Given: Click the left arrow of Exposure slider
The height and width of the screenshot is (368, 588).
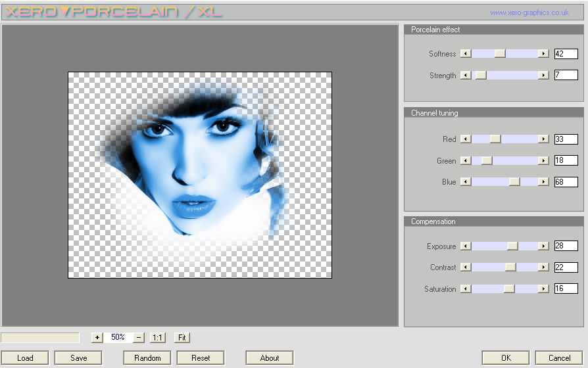Looking at the screenshot, I should tap(466, 246).
